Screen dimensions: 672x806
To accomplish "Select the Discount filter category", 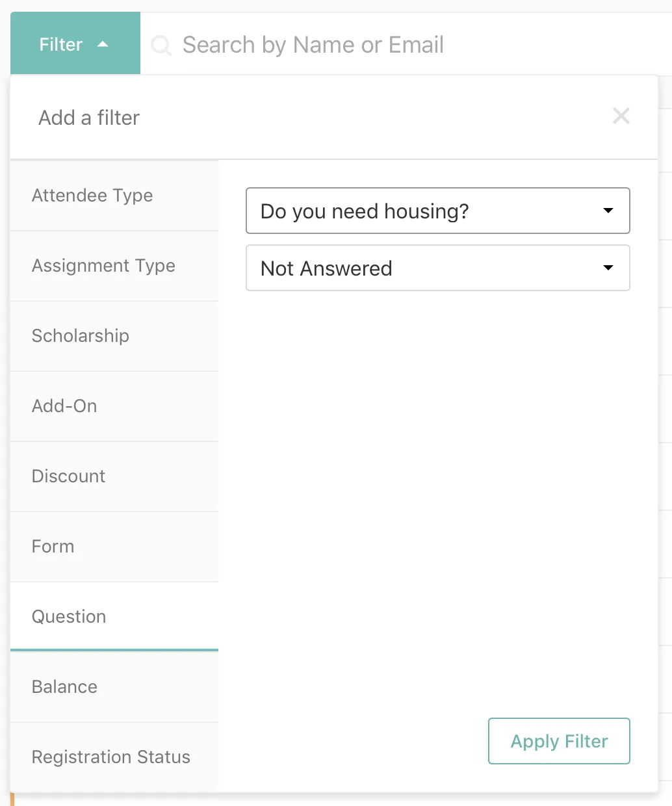I will click(x=114, y=476).
